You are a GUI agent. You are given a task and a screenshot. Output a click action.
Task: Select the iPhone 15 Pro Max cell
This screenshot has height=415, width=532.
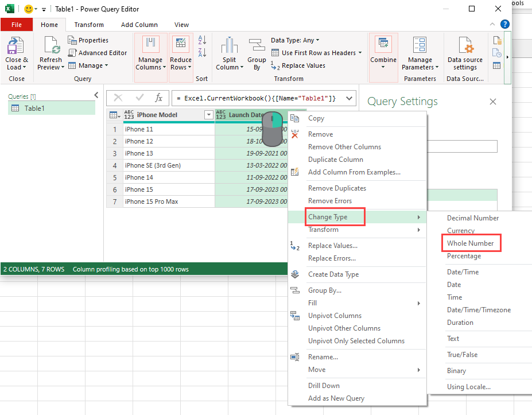(169, 201)
